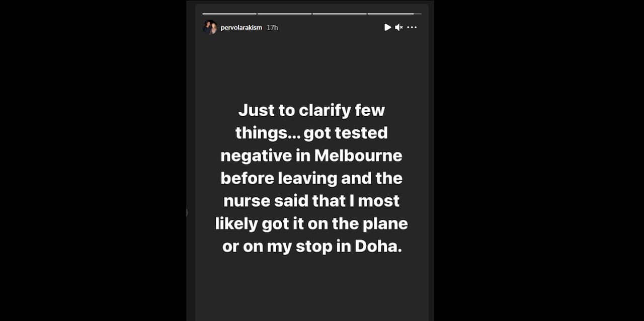
Task: Unmute the story audio
Action: (398, 27)
